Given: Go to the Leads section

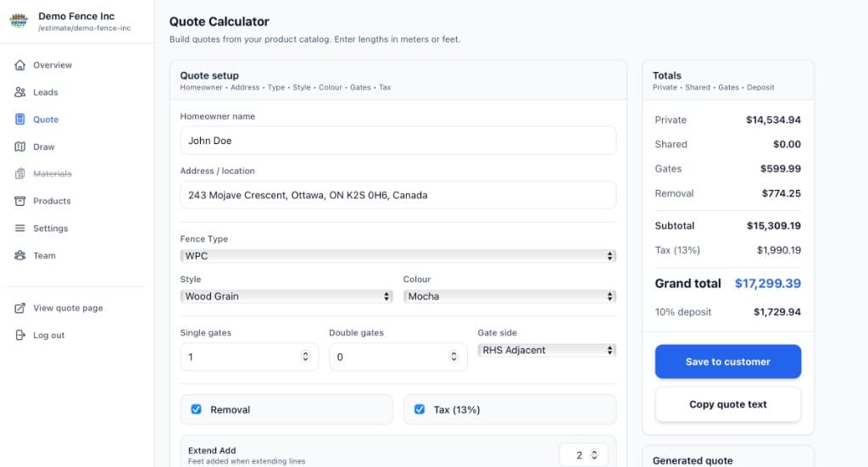Looking at the screenshot, I should coord(46,92).
